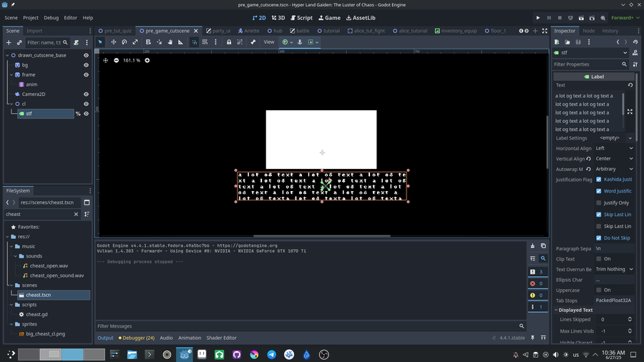Open the Project menu
This screenshot has width=644, height=362.
pos(30,18)
